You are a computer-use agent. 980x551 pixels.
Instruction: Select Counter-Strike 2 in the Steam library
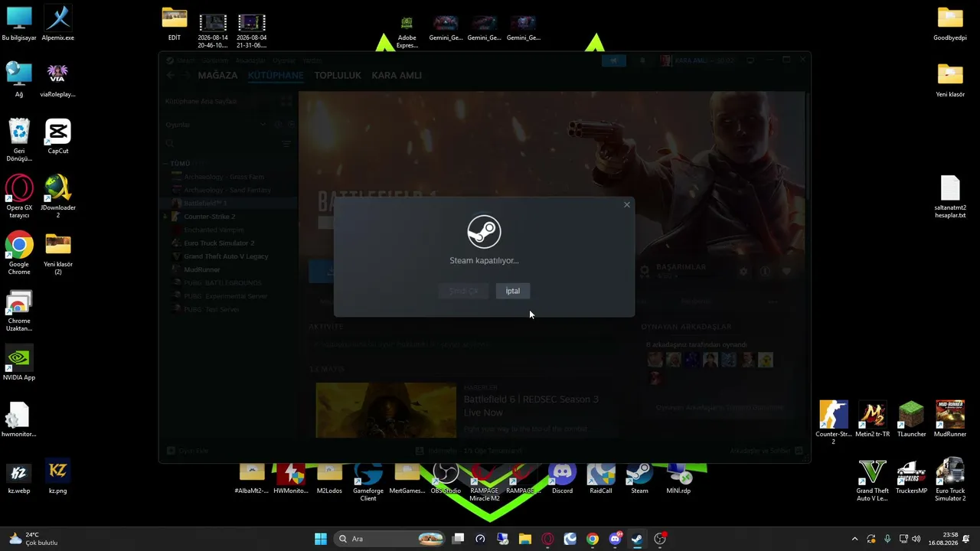209,217
